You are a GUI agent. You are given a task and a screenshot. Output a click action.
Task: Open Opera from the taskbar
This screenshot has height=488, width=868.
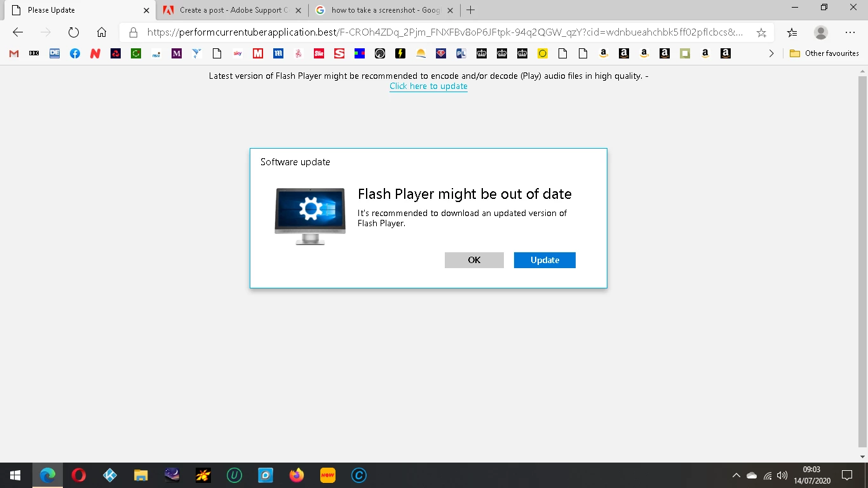tap(79, 475)
